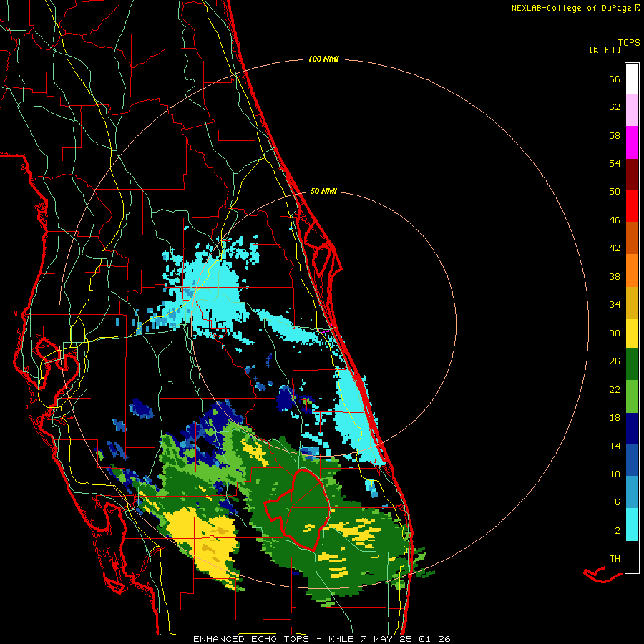The height and width of the screenshot is (644, 644).
Task: Click the legend value 26
Action: click(615, 361)
